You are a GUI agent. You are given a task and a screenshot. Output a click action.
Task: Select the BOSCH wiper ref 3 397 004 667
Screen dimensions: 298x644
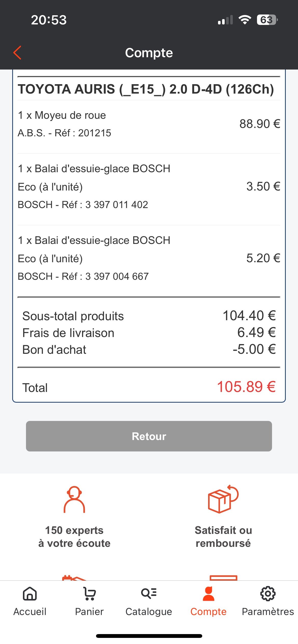pos(83,276)
